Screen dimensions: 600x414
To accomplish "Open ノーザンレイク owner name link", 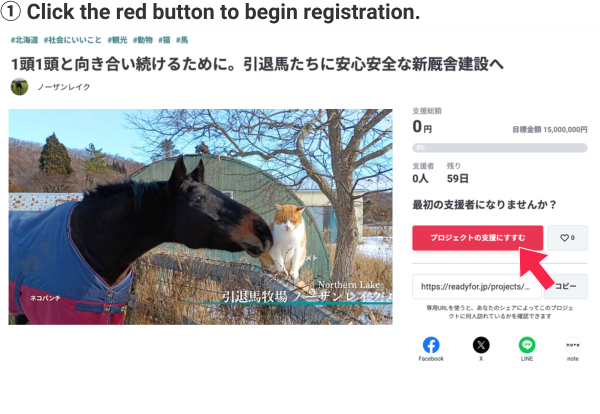I will [64, 87].
